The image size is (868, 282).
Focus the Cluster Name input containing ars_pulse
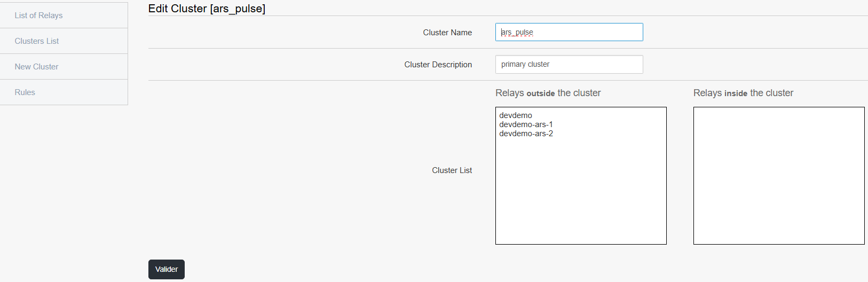(569, 32)
